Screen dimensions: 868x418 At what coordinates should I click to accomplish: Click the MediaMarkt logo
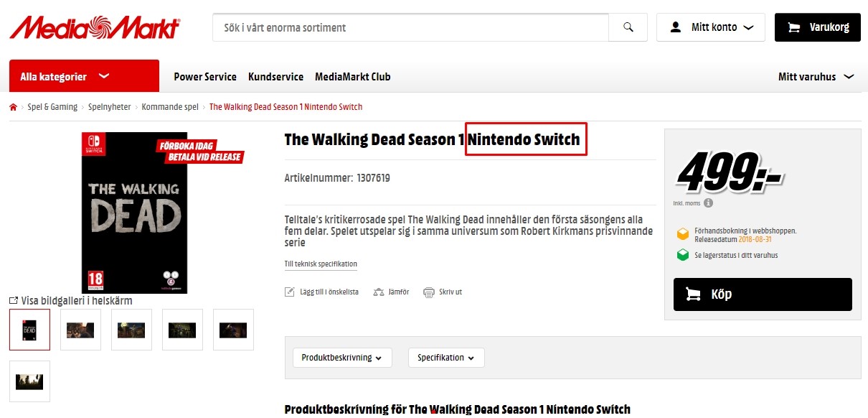pyautogui.click(x=94, y=27)
